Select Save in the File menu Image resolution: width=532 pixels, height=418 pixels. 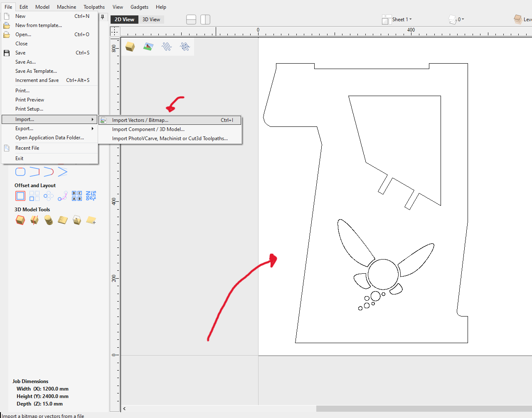coord(49,53)
